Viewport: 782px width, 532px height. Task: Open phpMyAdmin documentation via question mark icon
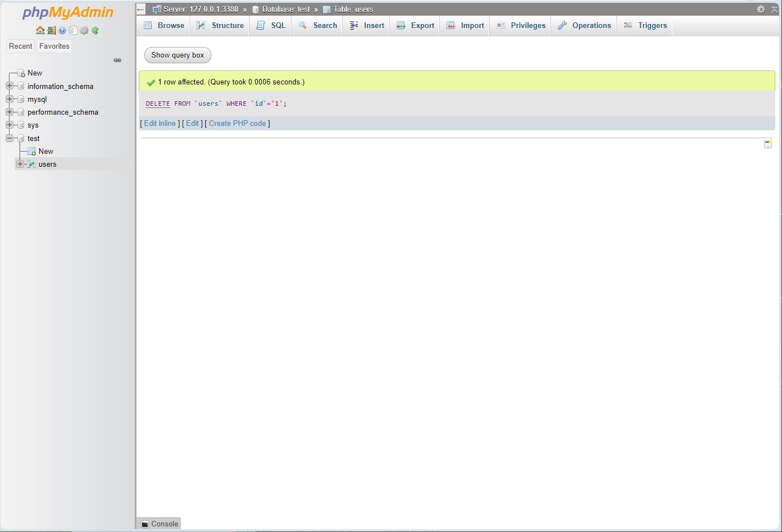coord(62,31)
